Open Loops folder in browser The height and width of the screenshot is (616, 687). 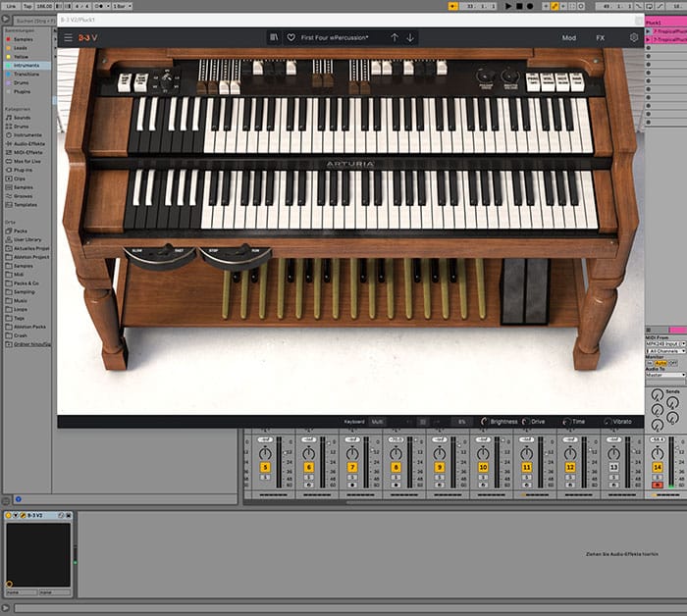[21, 309]
